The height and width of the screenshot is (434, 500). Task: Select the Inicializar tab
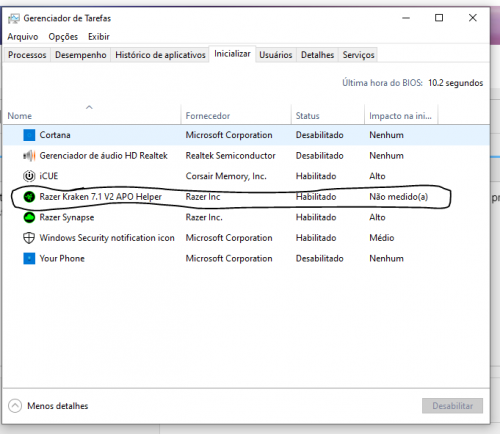point(232,54)
